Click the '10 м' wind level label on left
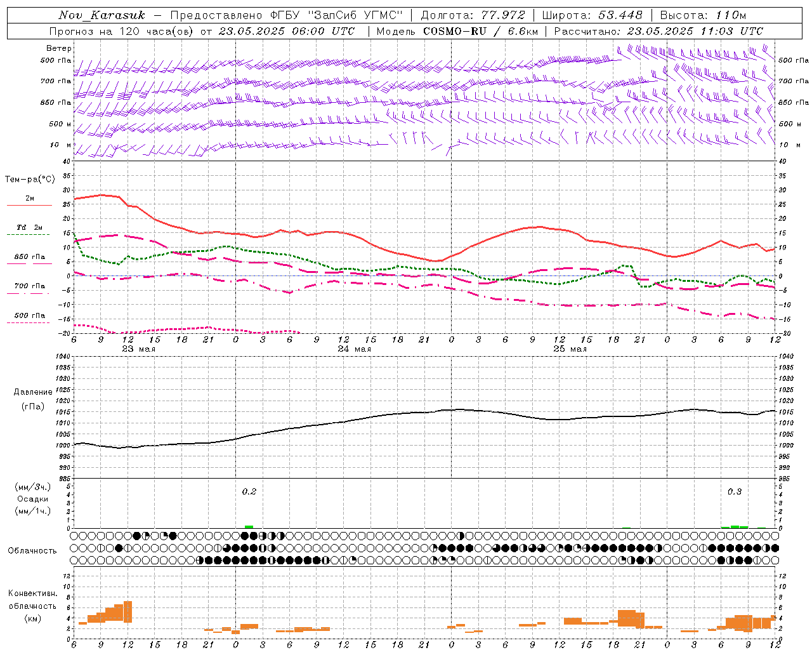The height and width of the screenshot is (650, 812). coord(61,145)
